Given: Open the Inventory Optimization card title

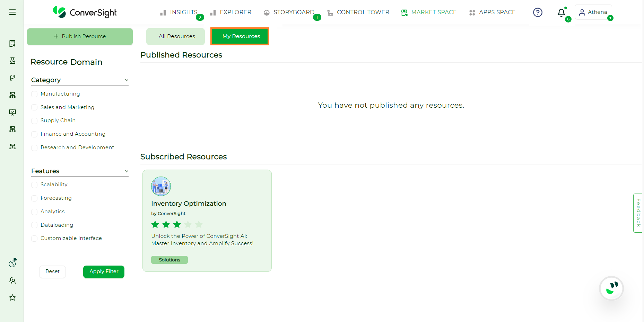Looking at the screenshot, I should click(189, 204).
